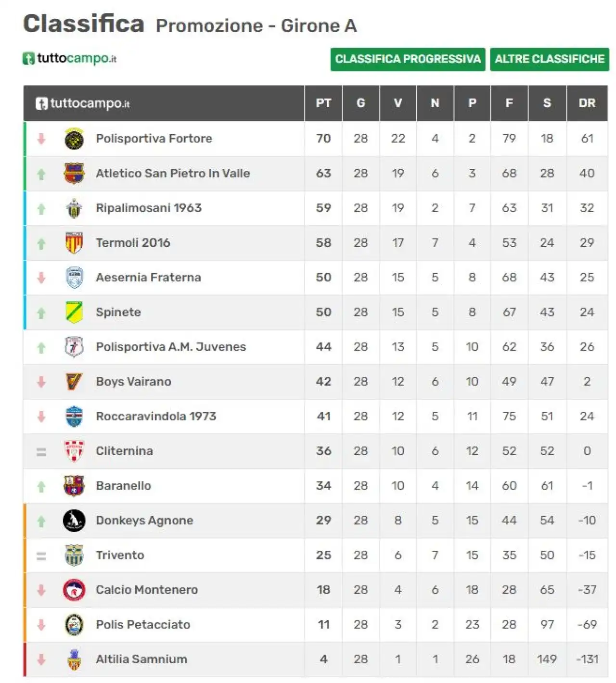Screen dimensions: 616x683
Task: Open the Ripalimosani 1963 team page
Action: [x=149, y=208]
